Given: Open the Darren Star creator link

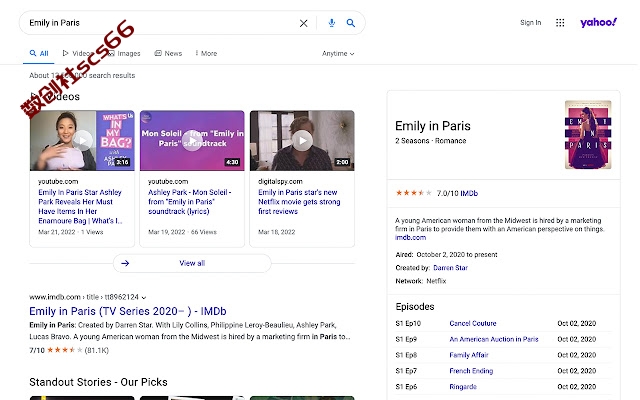Looking at the screenshot, I should click(x=450, y=268).
